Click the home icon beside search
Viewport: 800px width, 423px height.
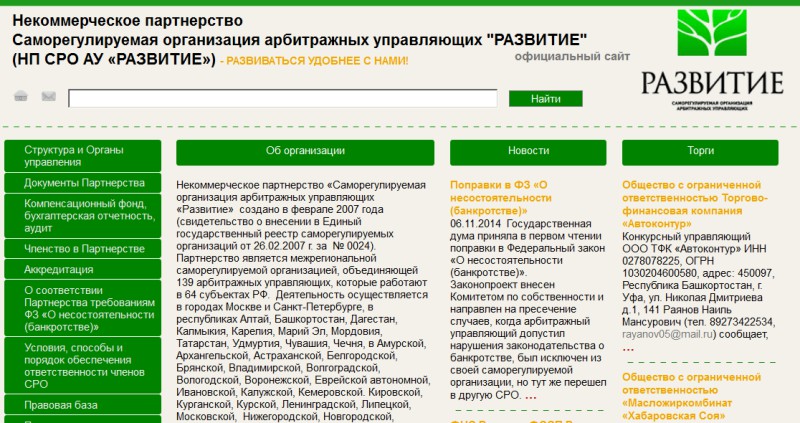tap(21, 96)
